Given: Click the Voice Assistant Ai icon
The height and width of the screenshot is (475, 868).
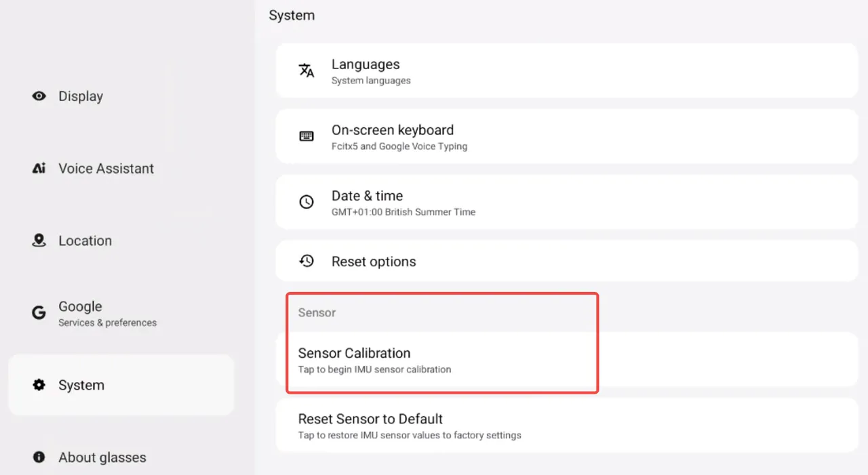Looking at the screenshot, I should click(39, 169).
